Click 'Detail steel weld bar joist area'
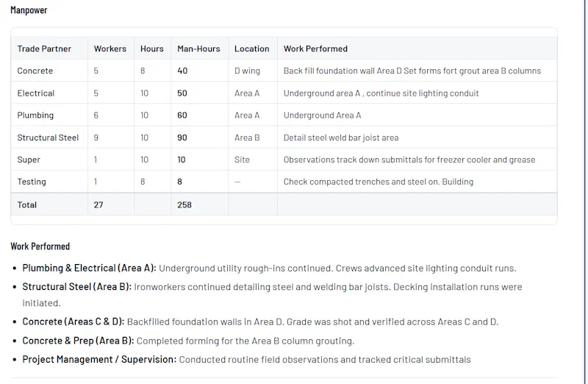Screen dimensions: 588x384 pyautogui.click(x=341, y=138)
